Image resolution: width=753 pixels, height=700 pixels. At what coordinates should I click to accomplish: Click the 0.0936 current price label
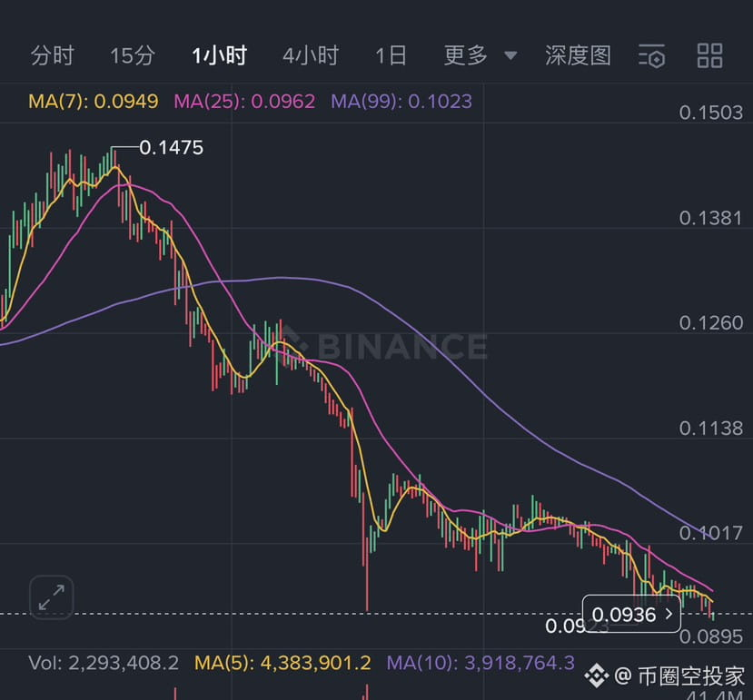626,615
